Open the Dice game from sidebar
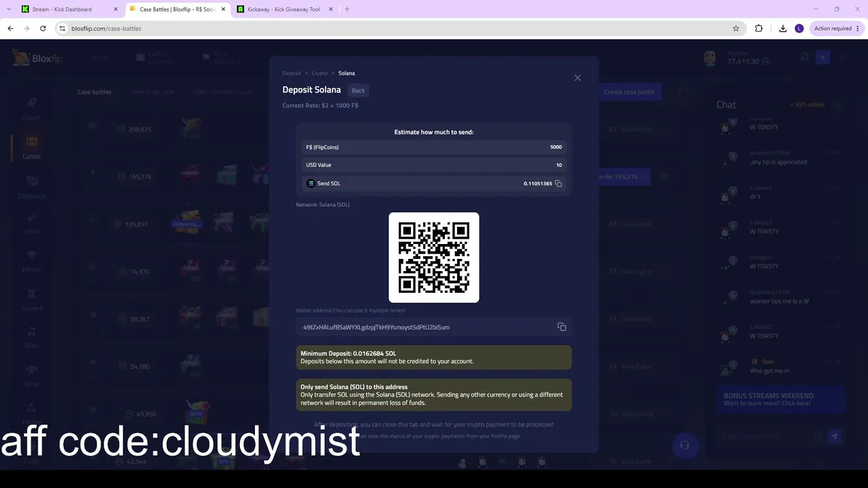 (x=31, y=223)
